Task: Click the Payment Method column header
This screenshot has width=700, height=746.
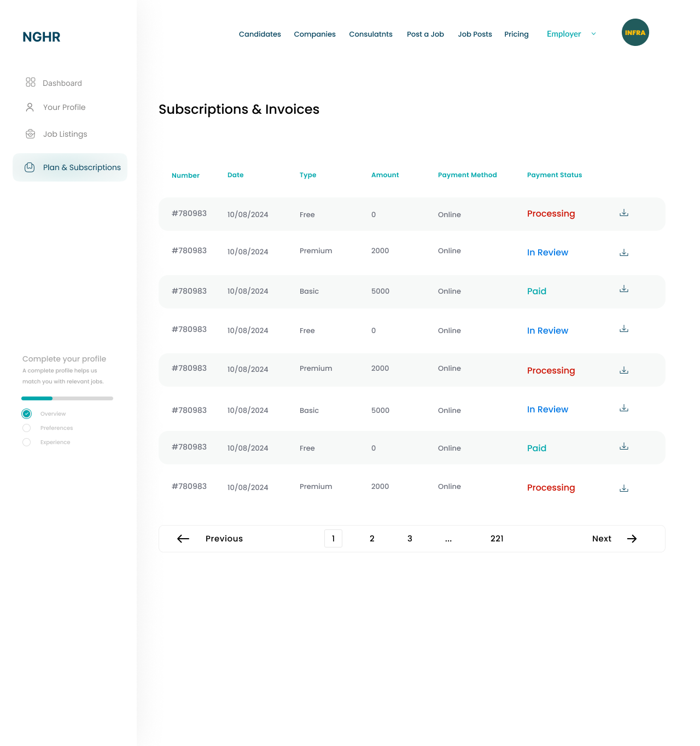Action: (x=468, y=175)
